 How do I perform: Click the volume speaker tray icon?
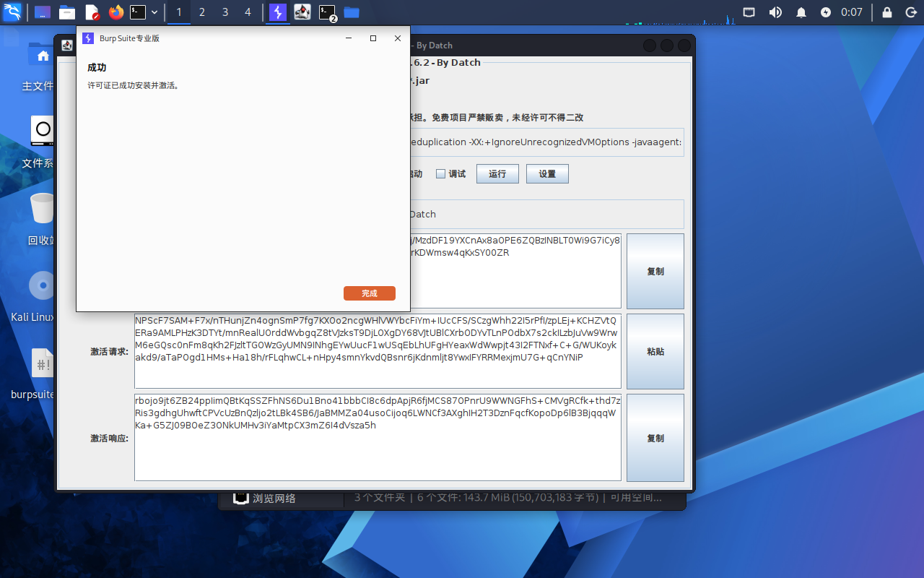pyautogui.click(x=775, y=12)
